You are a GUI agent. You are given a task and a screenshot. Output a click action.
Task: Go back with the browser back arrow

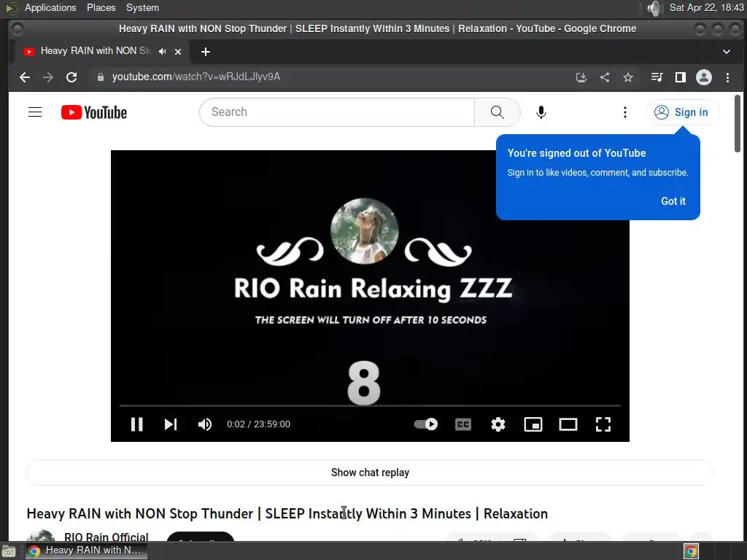coord(25,77)
